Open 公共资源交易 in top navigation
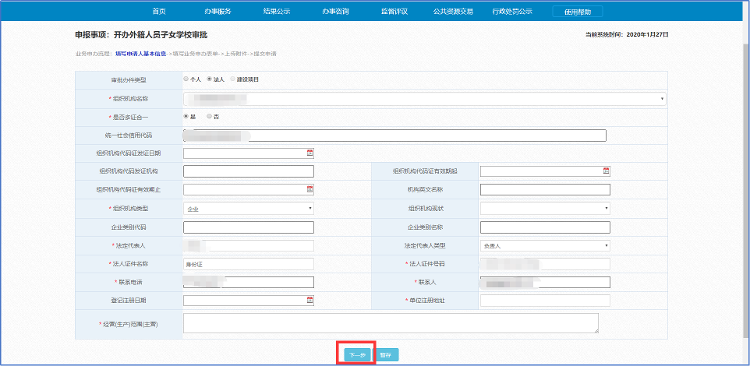 tap(453, 11)
